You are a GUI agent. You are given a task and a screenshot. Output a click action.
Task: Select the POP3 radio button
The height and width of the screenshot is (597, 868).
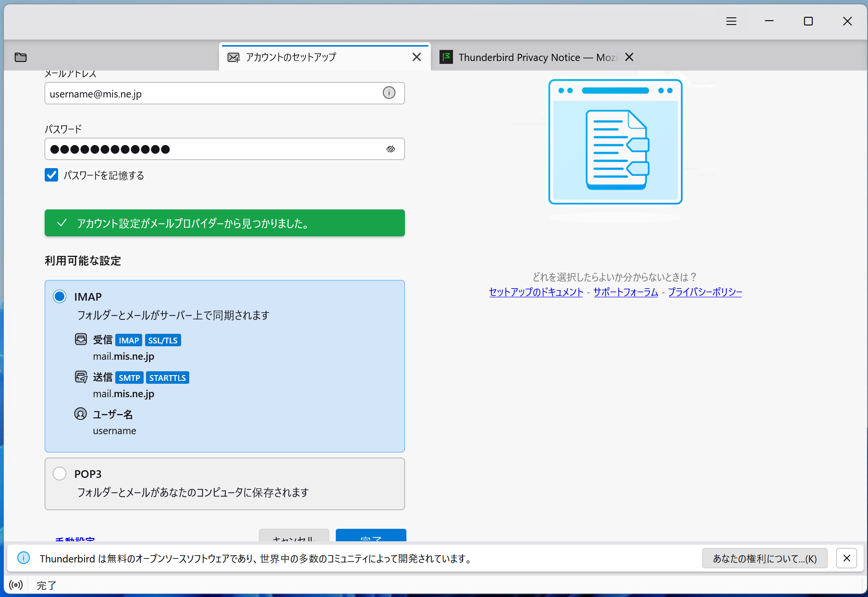[60, 474]
